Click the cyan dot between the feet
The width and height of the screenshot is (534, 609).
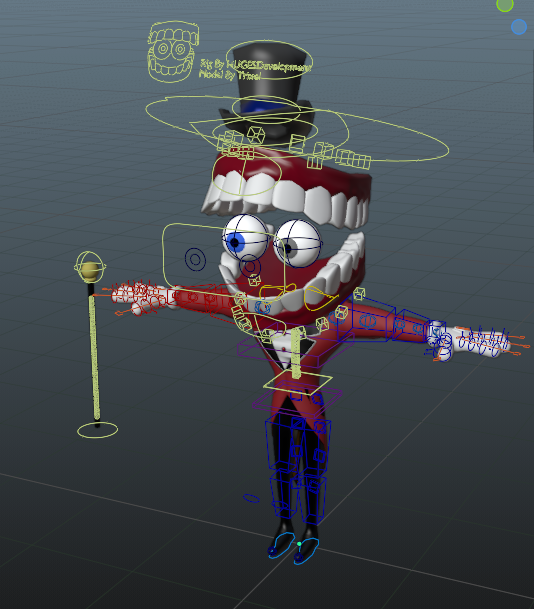[299, 544]
